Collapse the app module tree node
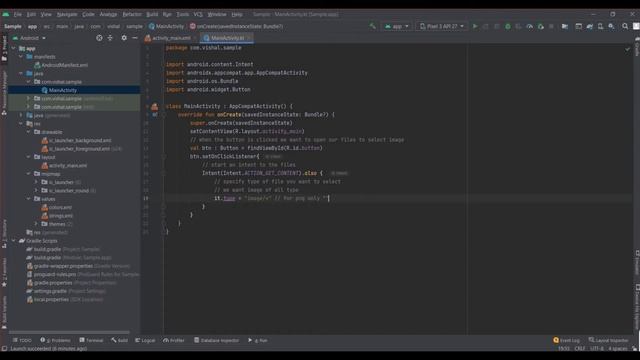The width and height of the screenshot is (640, 360). point(13,48)
